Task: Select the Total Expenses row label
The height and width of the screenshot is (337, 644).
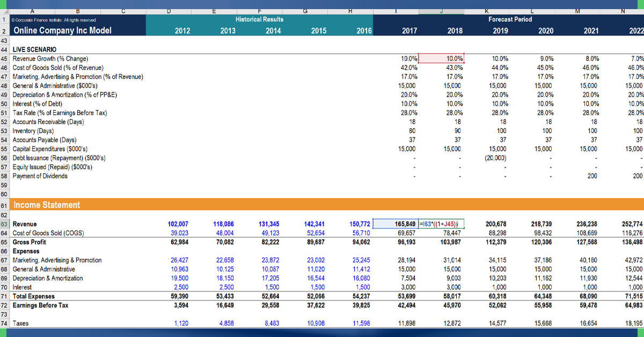Action: 34,296
